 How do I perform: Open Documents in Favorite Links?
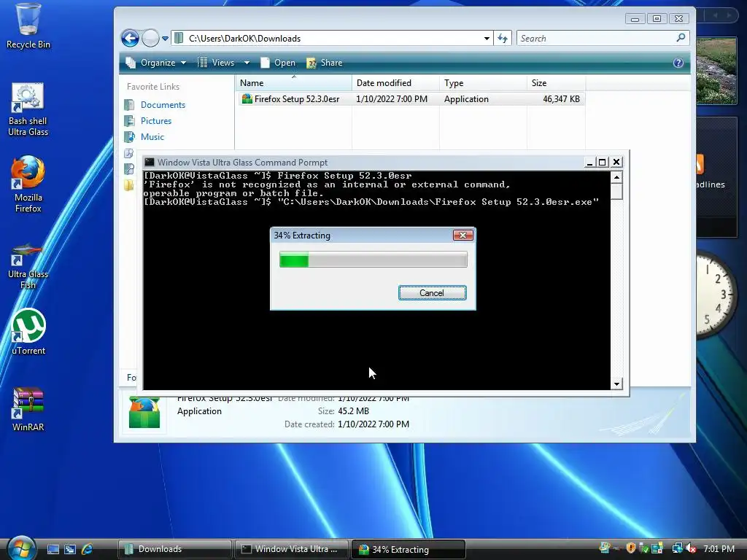[x=163, y=105]
